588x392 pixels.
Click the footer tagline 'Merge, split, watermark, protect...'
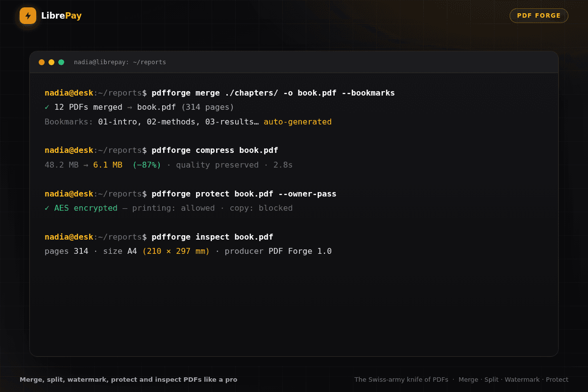coord(128,379)
